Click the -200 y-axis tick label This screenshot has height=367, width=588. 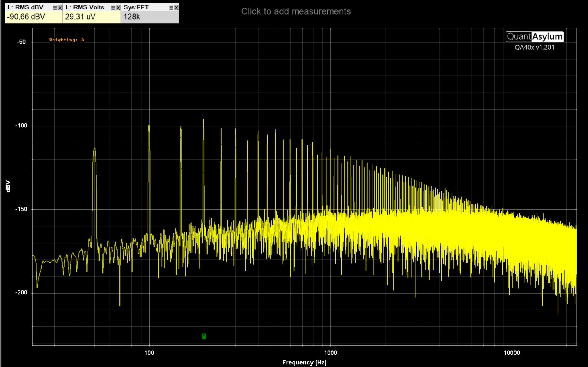click(21, 292)
